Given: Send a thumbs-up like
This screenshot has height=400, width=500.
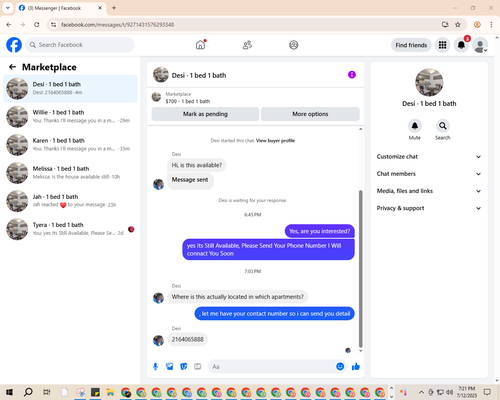Looking at the screenshot, I should tap(356, 367).
